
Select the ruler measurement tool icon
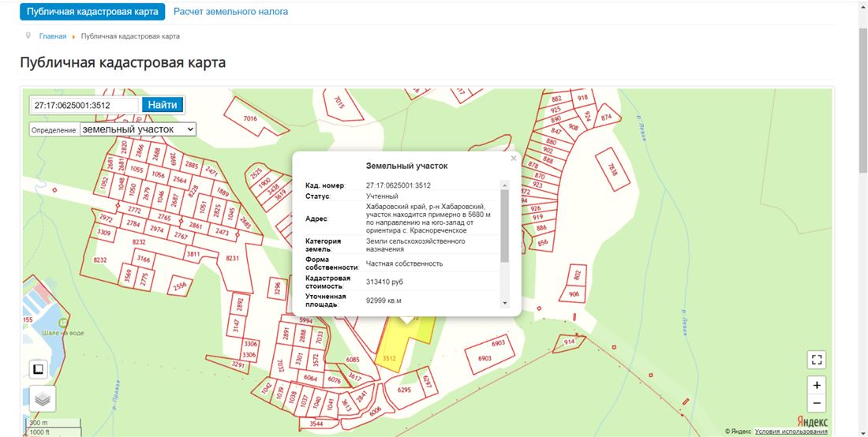click(39, 369)
